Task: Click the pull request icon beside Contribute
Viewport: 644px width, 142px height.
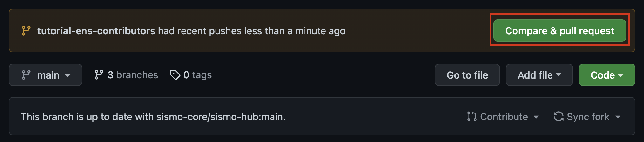Action: (x=472, y=117)
